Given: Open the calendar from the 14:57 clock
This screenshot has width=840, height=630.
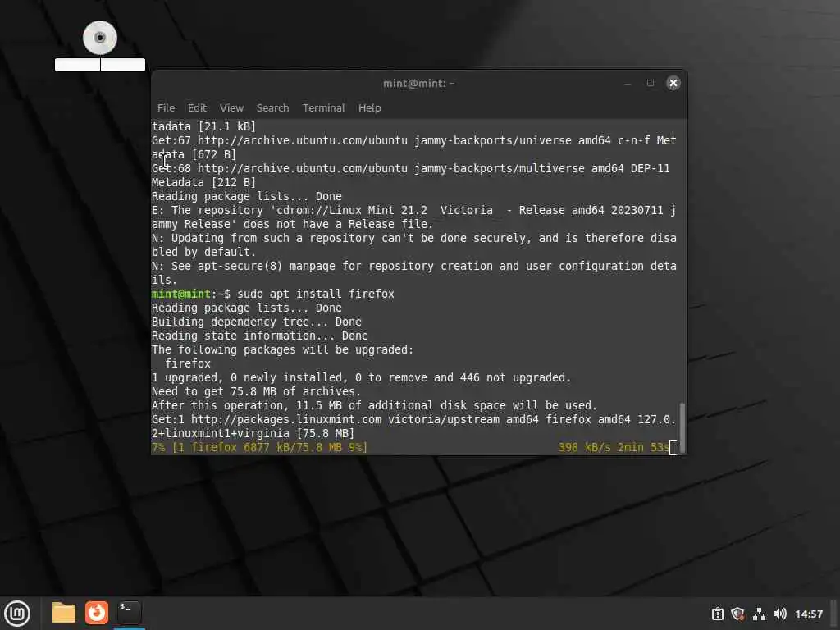Looking at the screenshot, I should (808, 614).
